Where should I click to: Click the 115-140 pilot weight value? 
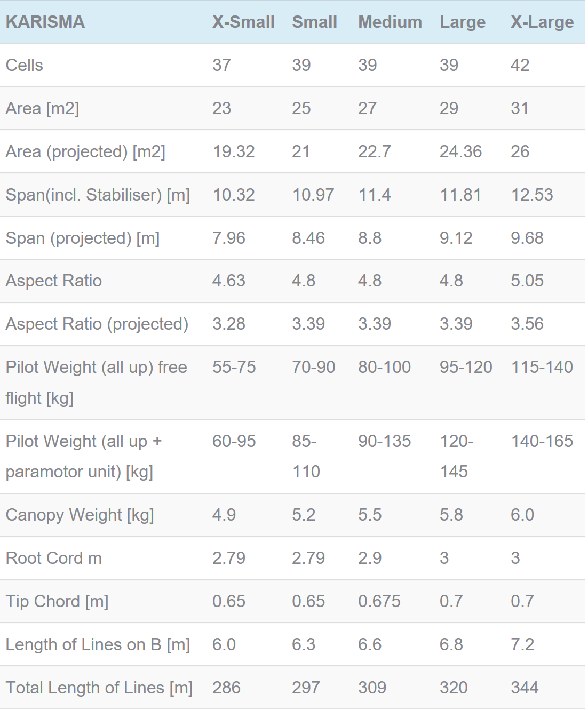click(x=542, y=367)
